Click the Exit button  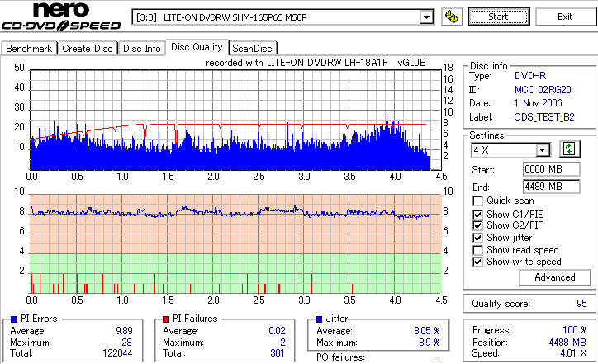[565, 17]
